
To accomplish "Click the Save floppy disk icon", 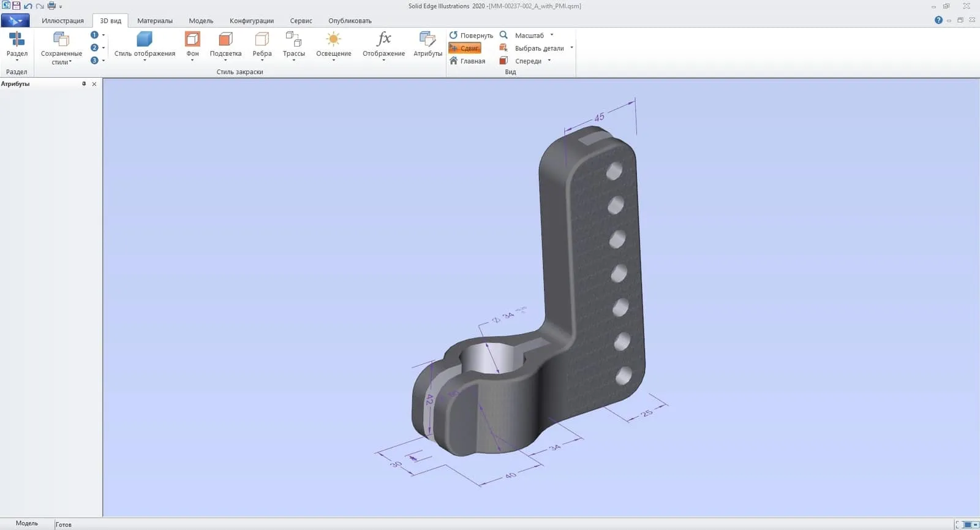I will (17, 6).
